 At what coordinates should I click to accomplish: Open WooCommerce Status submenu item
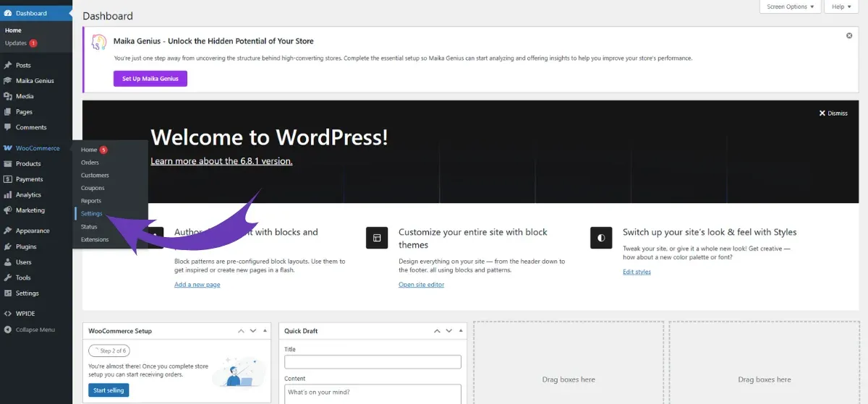(x=89, y=227)
